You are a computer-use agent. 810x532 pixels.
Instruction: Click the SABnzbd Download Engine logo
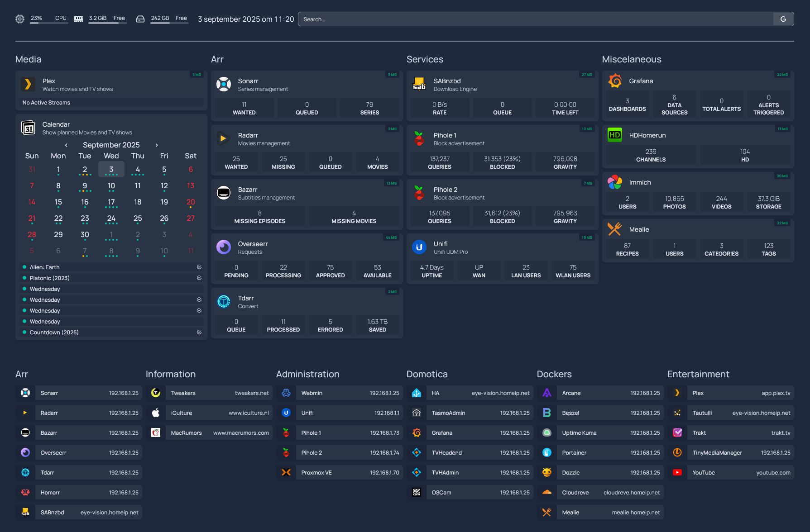(x=419, y=84)
